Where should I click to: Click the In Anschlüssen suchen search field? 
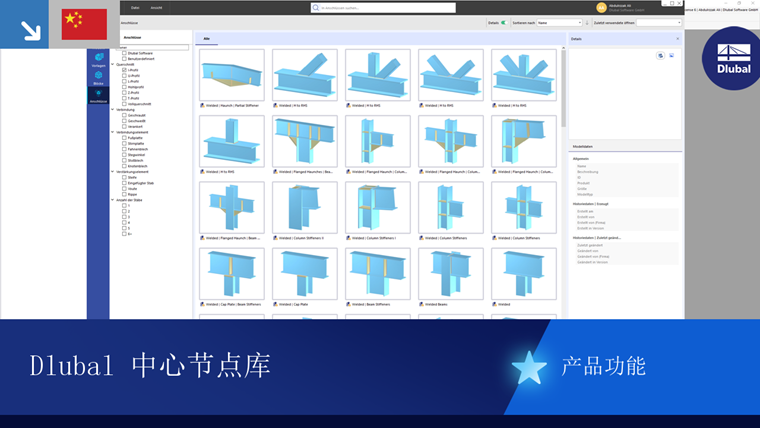click(383, 8)
